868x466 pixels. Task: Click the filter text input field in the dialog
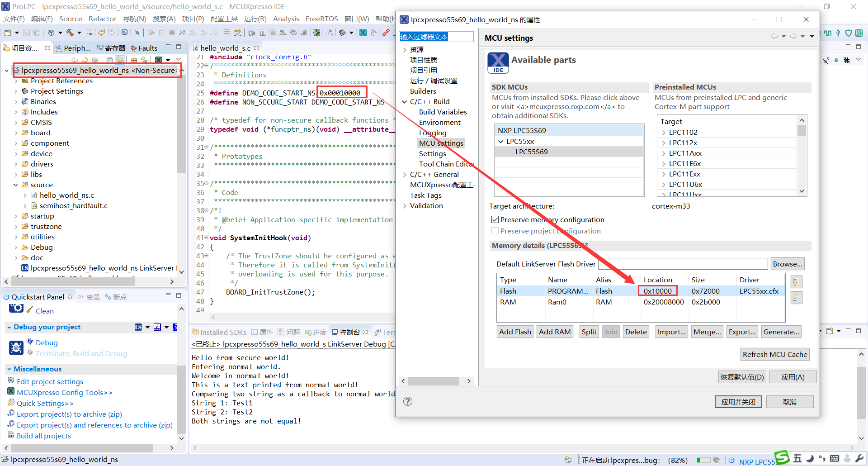(436, 37)
